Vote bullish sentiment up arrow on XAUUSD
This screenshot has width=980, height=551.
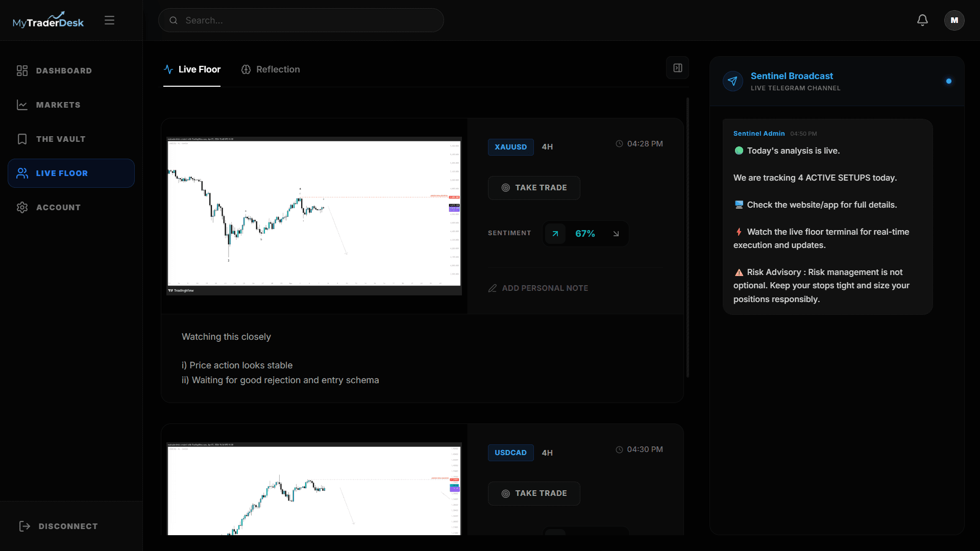(x=555, y=234)
